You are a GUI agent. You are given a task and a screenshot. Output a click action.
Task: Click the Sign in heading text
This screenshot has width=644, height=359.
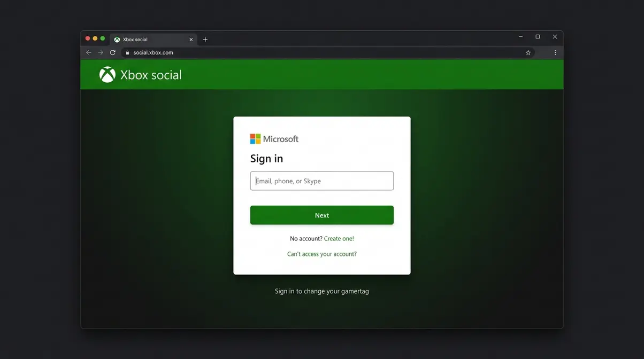267,159
